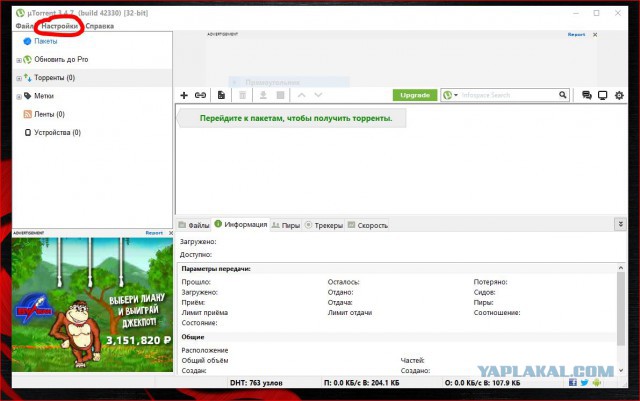Click the Remove torrent trash icon
Viewport: 640px width, 401px height.
click(x=242, y=95)
